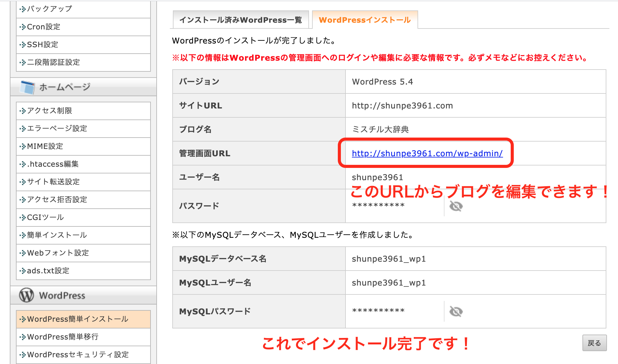
Task: Reveal the MySQL password with eye icon
Action: click(x=456, y=311)
